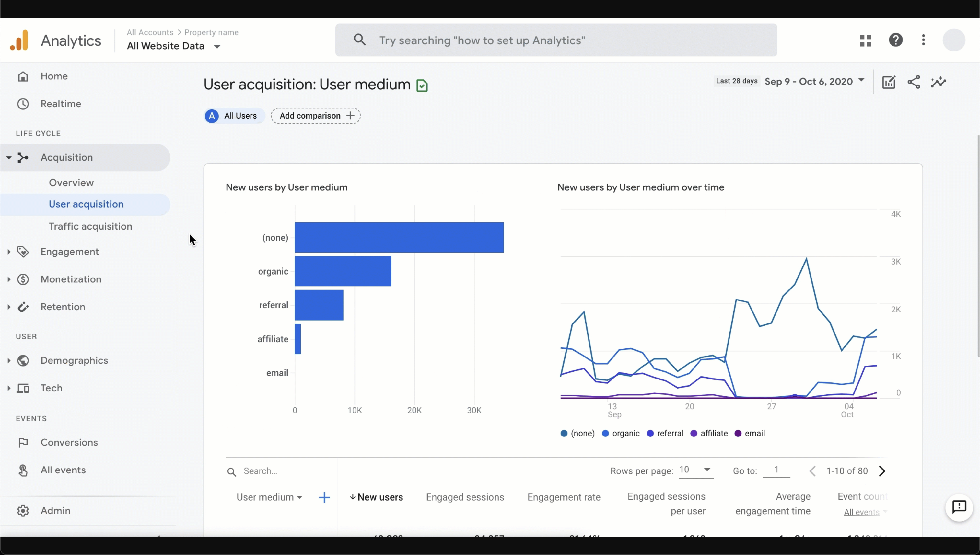Click the blue organic bar in chart
The image size is (980, 555).
[343, 271]
